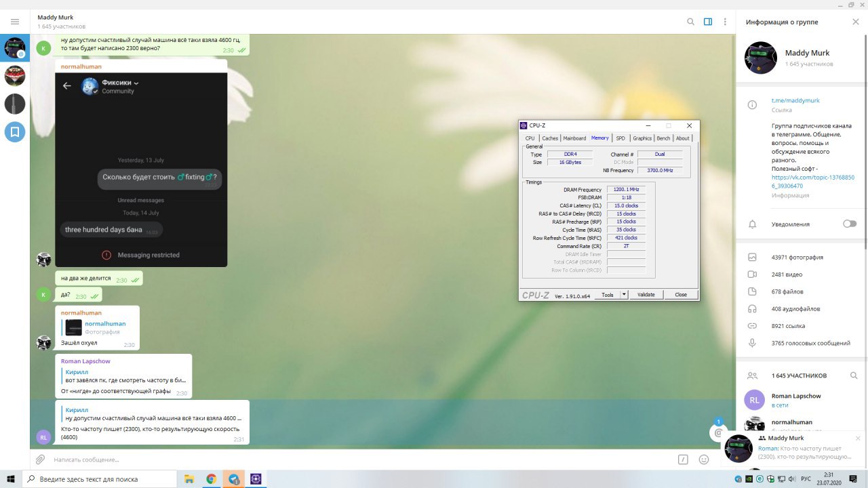Screen dimensions: 868x488
Task: Click DRAM Frequency value 1200.1 MHz
Action: pyautogui.click(x=626, y=190)
